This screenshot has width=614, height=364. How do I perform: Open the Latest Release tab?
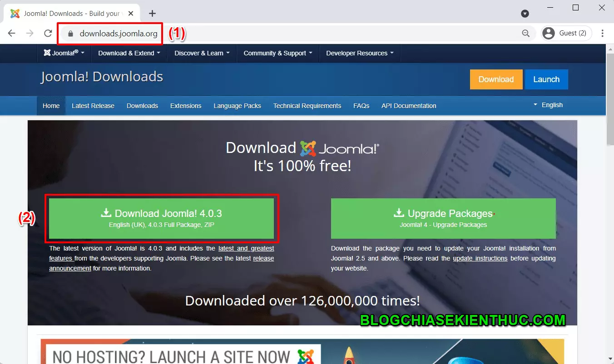tap(93, 106)
